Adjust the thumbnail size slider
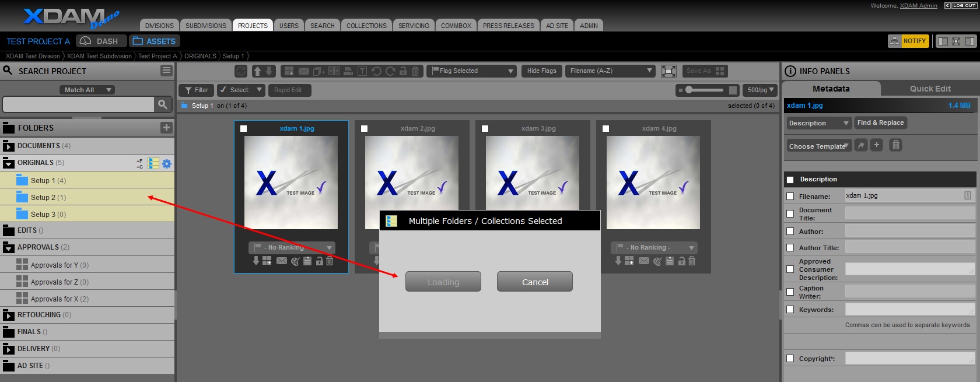The height and width of the screenshot is (382, 980). point(689,90)
